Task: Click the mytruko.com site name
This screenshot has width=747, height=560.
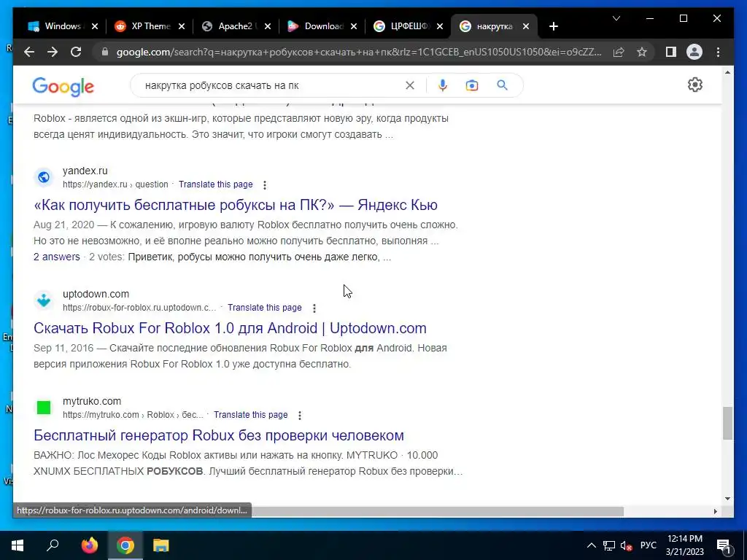Action: pyautogui.click(x=92, y=402)
